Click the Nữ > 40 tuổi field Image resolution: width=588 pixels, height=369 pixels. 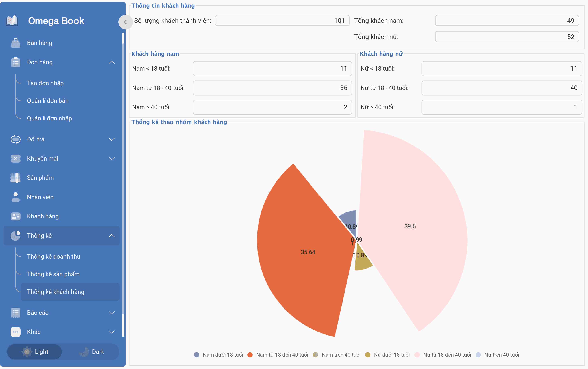(502, 107)
